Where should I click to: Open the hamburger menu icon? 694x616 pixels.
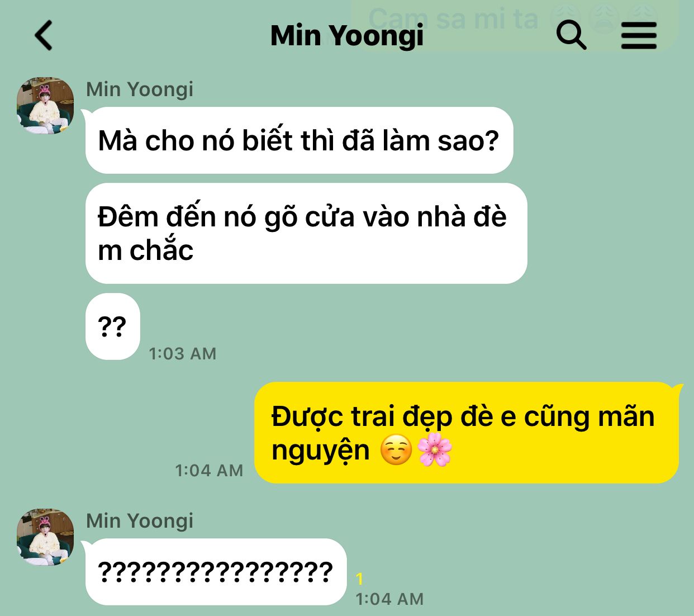(x=639, y=35)
